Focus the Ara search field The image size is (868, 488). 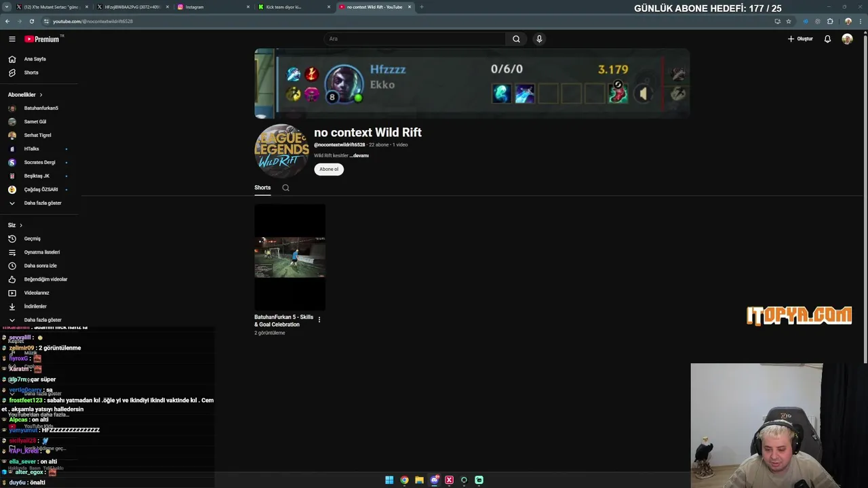414,39
